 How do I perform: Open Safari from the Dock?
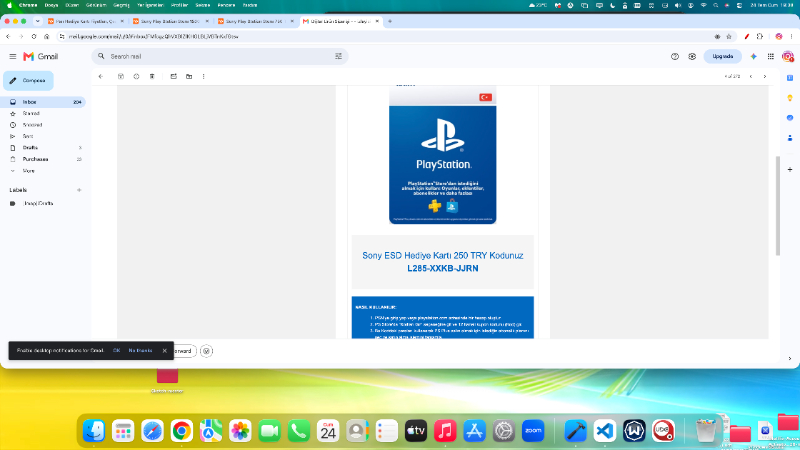click(152, 431)
